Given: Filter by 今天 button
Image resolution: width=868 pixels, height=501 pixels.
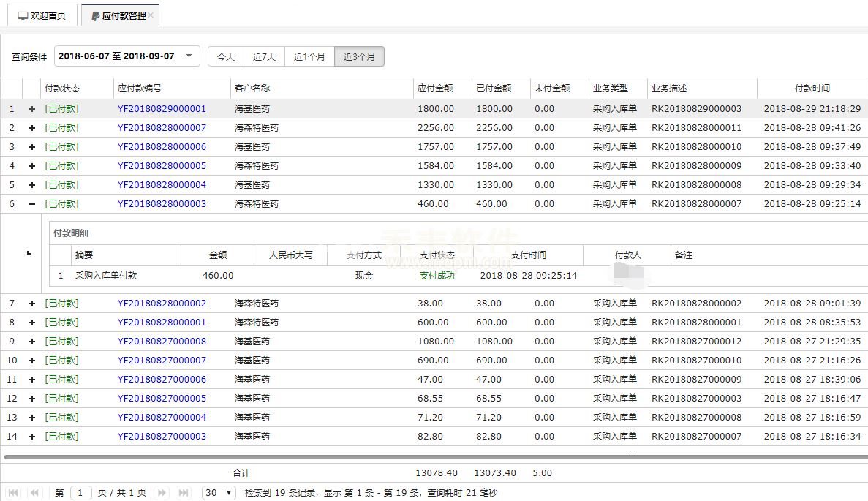Looking at the screenshot, I should tap(226, 56).
